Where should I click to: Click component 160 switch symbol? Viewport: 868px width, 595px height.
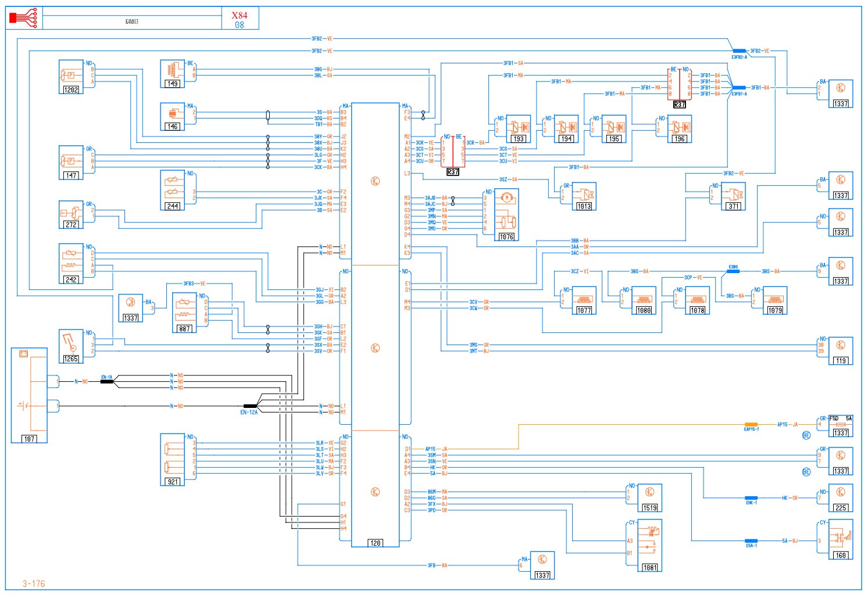pos(841,540)
